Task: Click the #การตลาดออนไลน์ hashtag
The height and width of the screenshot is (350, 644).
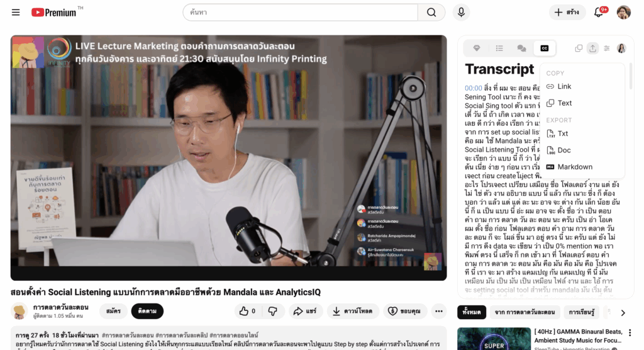Action: 234,335
